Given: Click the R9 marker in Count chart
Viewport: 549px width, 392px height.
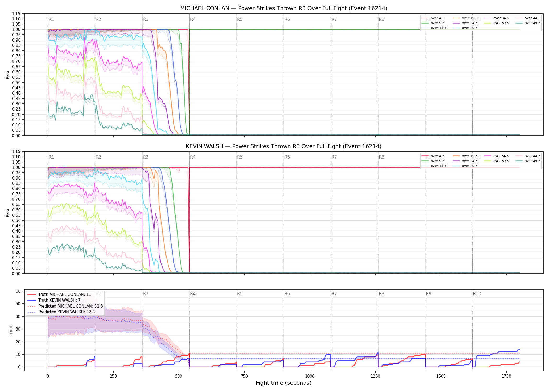Looking at the screenshot, I should pos(428,294).
